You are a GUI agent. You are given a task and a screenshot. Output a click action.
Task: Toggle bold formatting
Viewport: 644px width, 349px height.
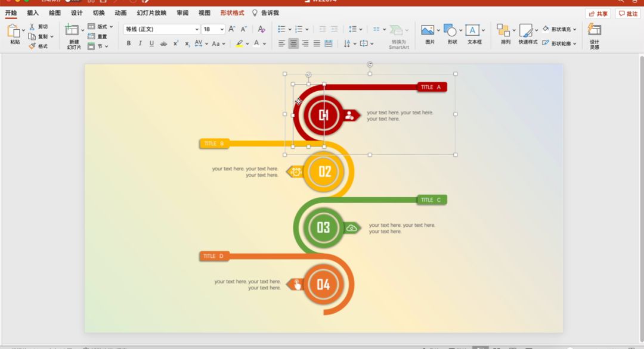[129, 43]
